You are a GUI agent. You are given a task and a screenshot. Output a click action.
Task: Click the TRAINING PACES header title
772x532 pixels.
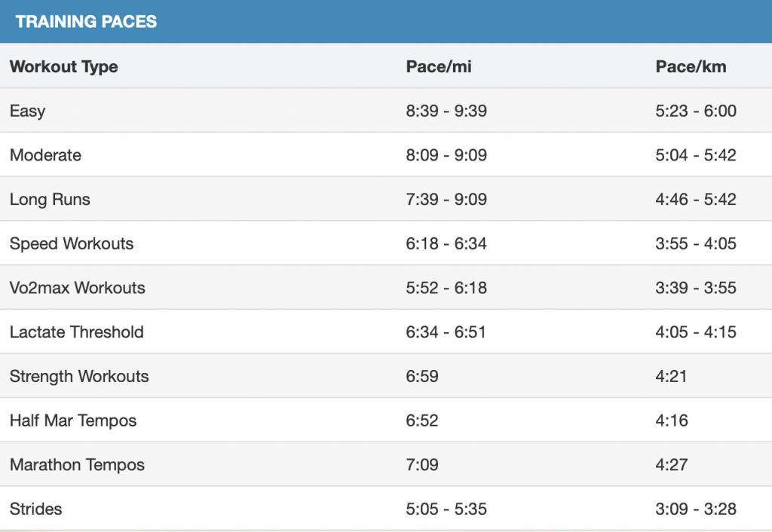86,22
